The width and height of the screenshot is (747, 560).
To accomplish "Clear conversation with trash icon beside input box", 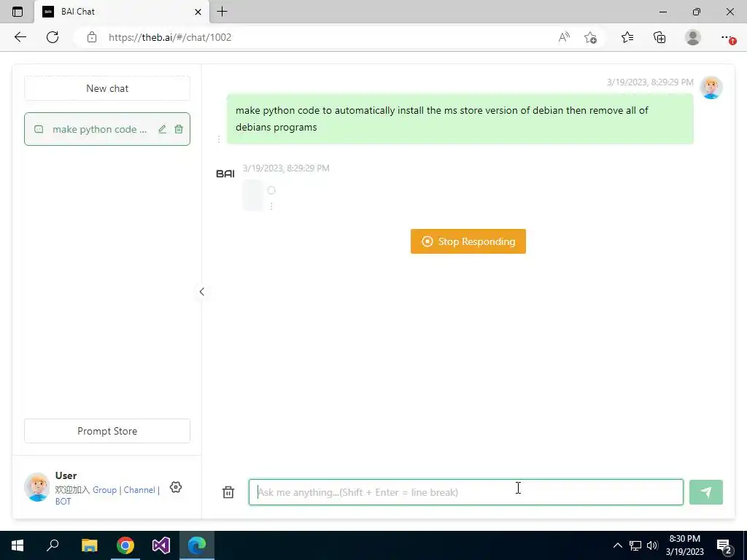I will [x=228, y=492].
